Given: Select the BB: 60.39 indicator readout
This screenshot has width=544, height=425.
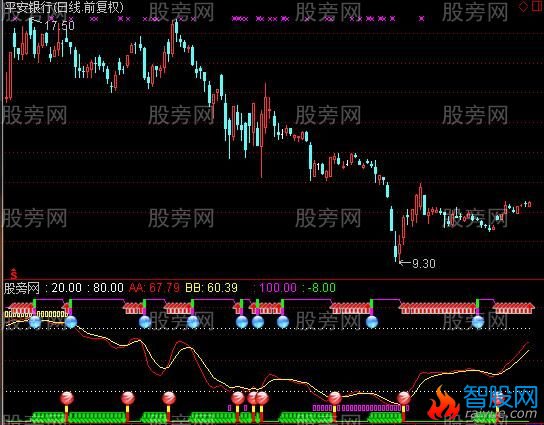Looking at the screenshot, I should click(x=212, y=288).
